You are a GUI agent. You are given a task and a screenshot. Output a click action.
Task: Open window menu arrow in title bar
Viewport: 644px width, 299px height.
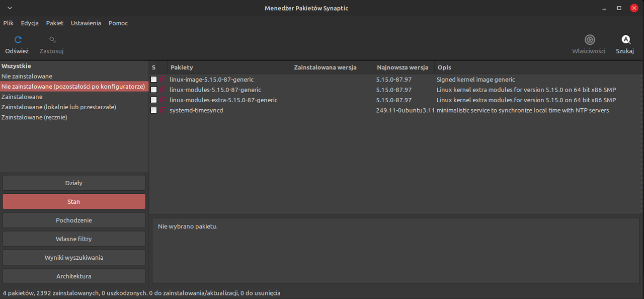[10, 8]
